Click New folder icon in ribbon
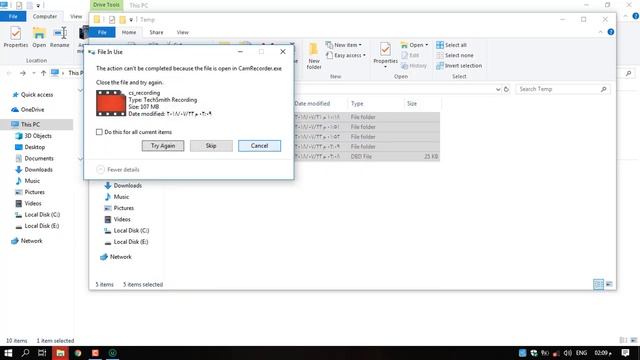The width and height of the screenshot is (640, 360). [313, 56]
